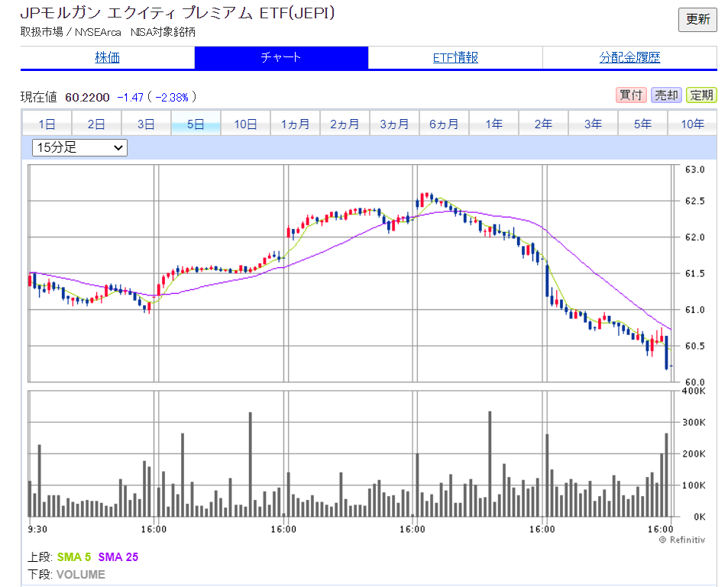Choose the 3日 chart range
The image size is (728, 587).
tap(146, 124)
